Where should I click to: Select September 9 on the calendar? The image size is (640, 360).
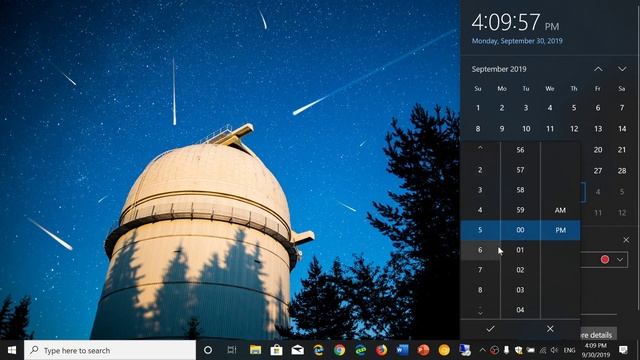point(502,129)
